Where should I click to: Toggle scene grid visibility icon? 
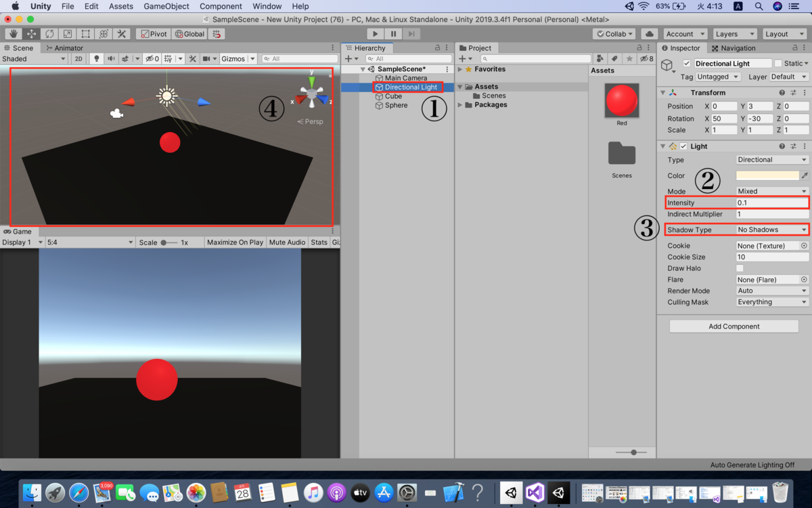pyautogui.click(x=168, y=59)
